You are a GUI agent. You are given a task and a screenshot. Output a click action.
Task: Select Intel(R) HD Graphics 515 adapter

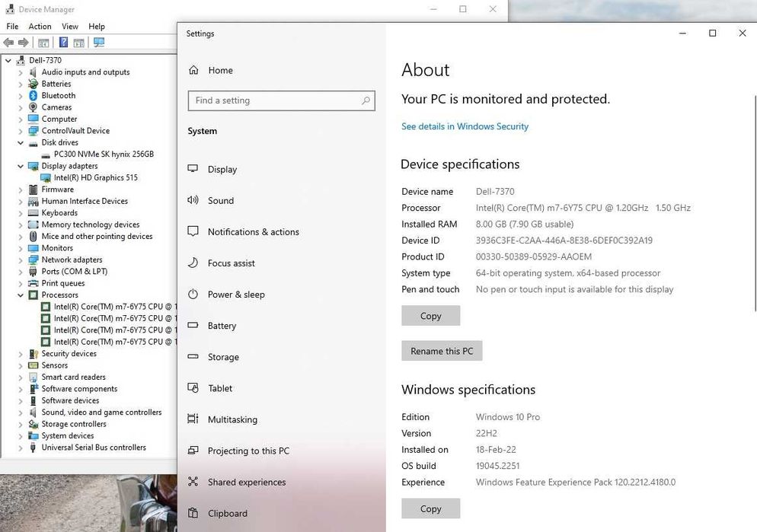pyautogui.click(x=96, y=177)
